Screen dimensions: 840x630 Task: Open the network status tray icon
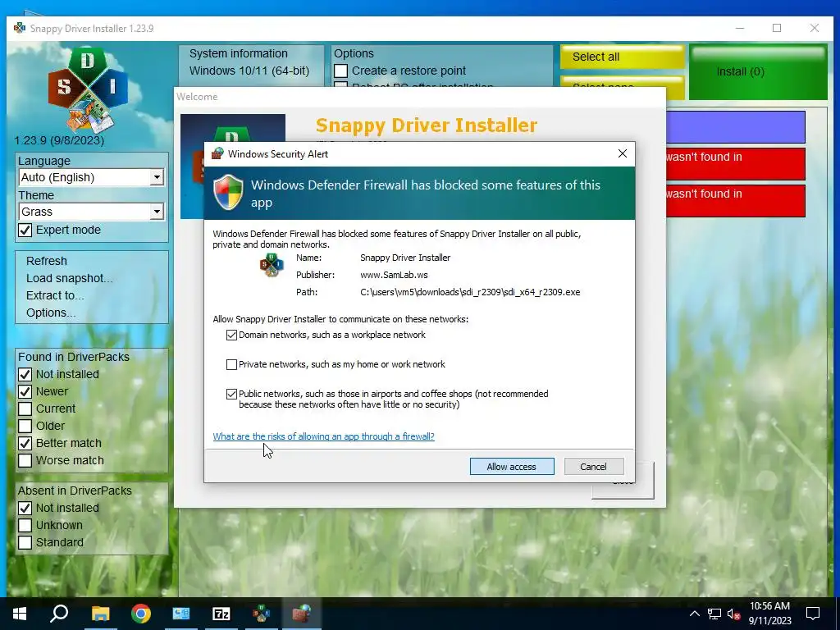point(714,614)
